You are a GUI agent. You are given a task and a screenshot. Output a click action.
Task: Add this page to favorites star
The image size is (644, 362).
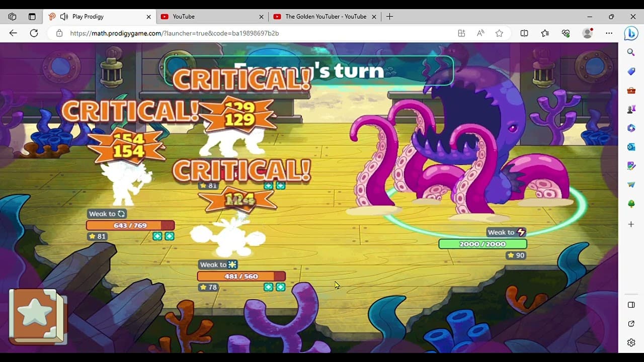499,33
